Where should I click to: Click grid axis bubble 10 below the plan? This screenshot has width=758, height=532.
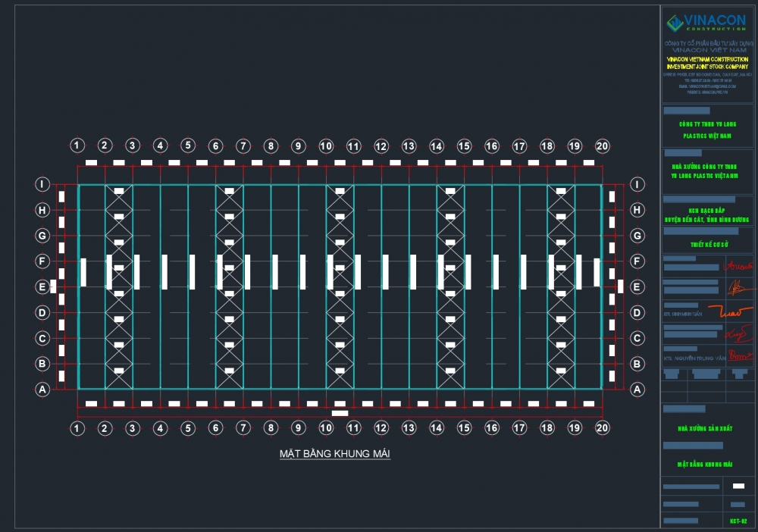coord(326,429)
